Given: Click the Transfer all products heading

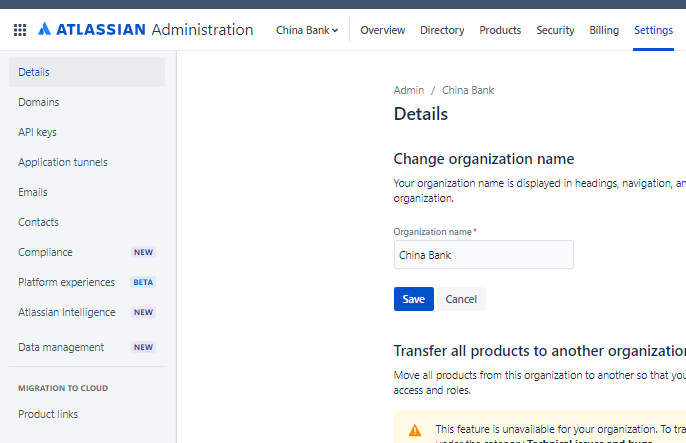Looking at the screenshot, I should click(x=539, y=351).
